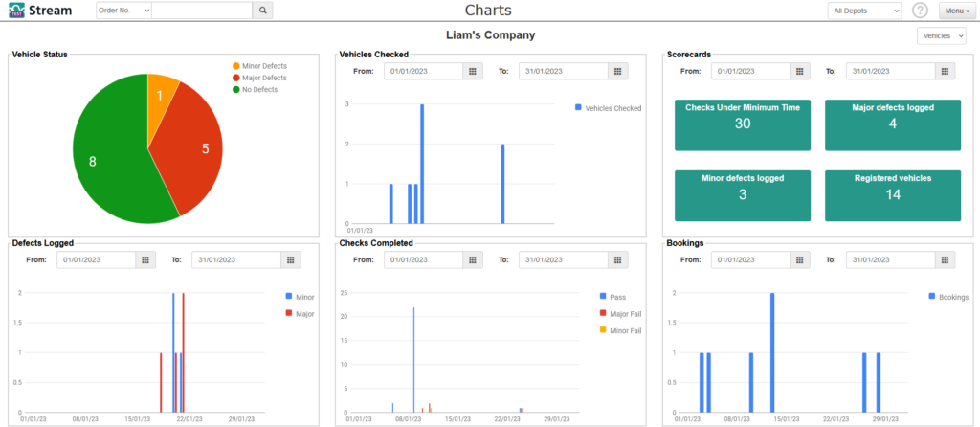This screenshot has width=980, height=427.
Task: Click the Stream logo icon
Action: pos(17,11)
